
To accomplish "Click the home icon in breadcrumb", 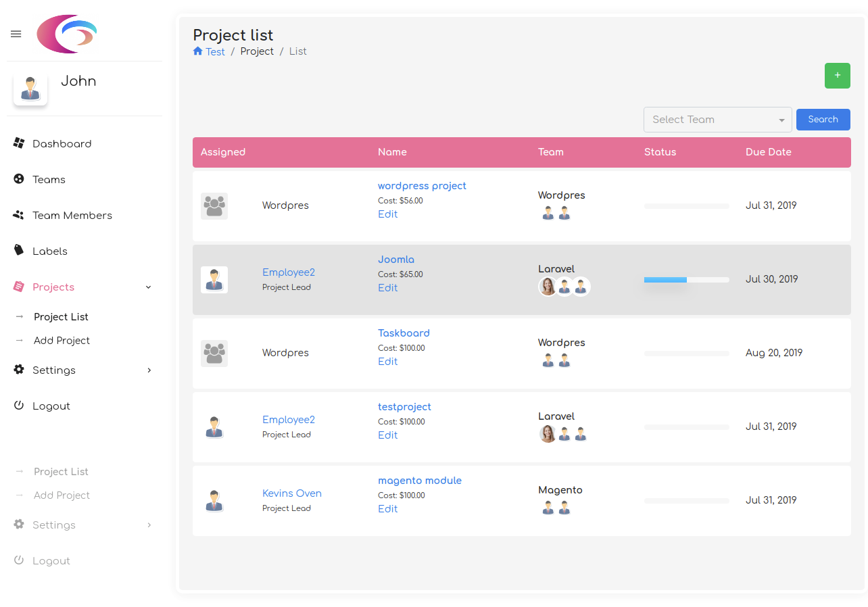I will tap(198, 51).
